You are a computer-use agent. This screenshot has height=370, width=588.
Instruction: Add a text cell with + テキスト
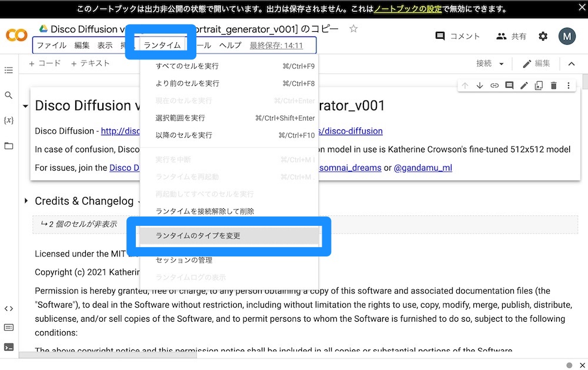(91, 64)
